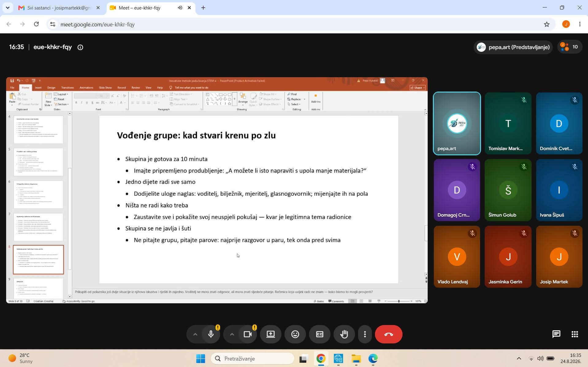Toggle the camera on or off
Viewport: 588px width, 367px height.
[x=247, y=334]
